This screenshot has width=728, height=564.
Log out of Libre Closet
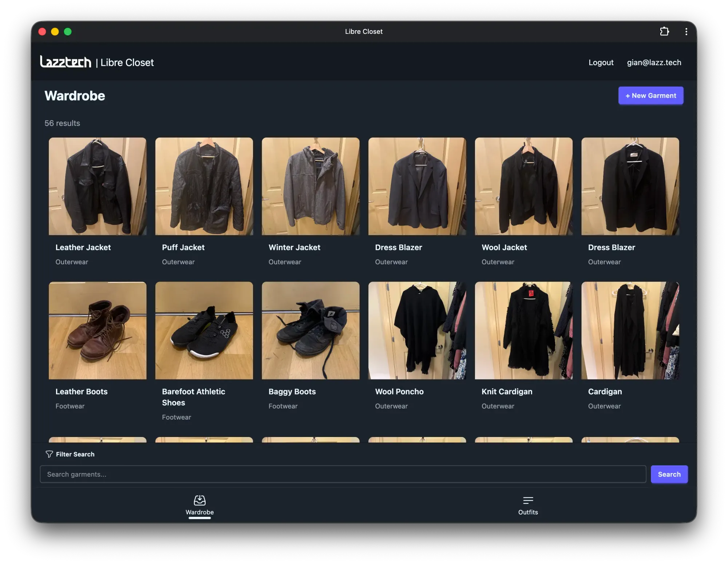tap(601, 62)
